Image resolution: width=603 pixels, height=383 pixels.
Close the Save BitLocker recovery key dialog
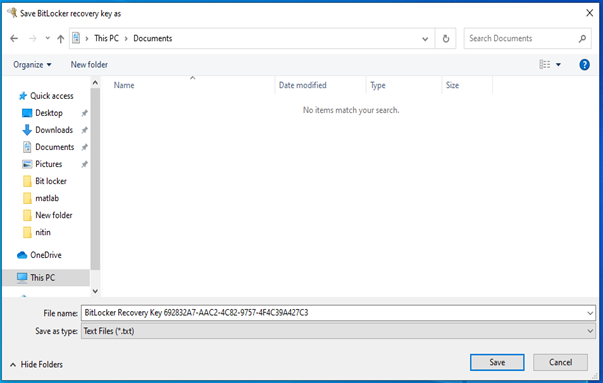point(590,13)
